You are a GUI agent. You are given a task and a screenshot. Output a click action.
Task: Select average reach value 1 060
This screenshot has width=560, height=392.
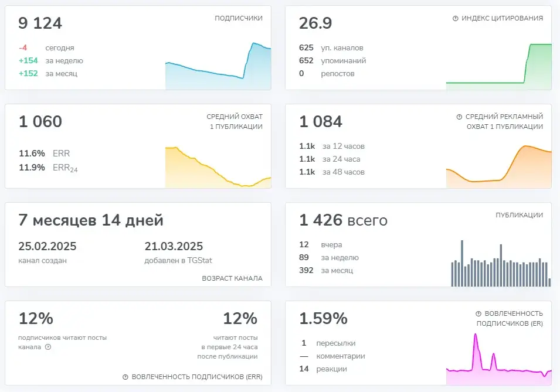point(40,122)
